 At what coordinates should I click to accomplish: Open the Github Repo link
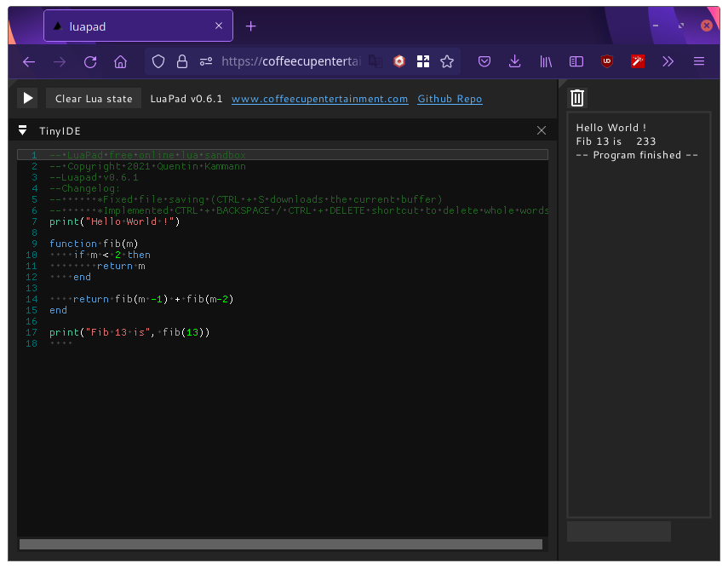pos(450,99)
